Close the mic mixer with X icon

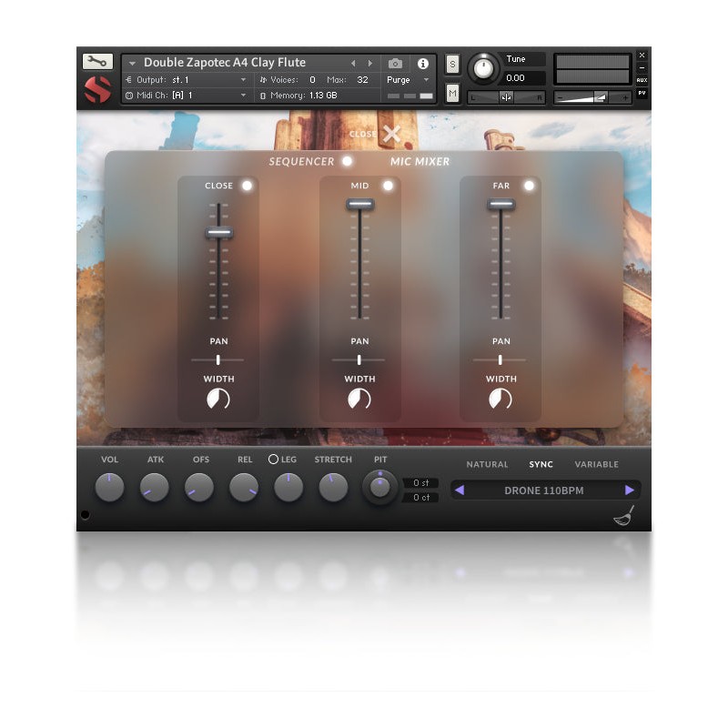click(391, 135)
